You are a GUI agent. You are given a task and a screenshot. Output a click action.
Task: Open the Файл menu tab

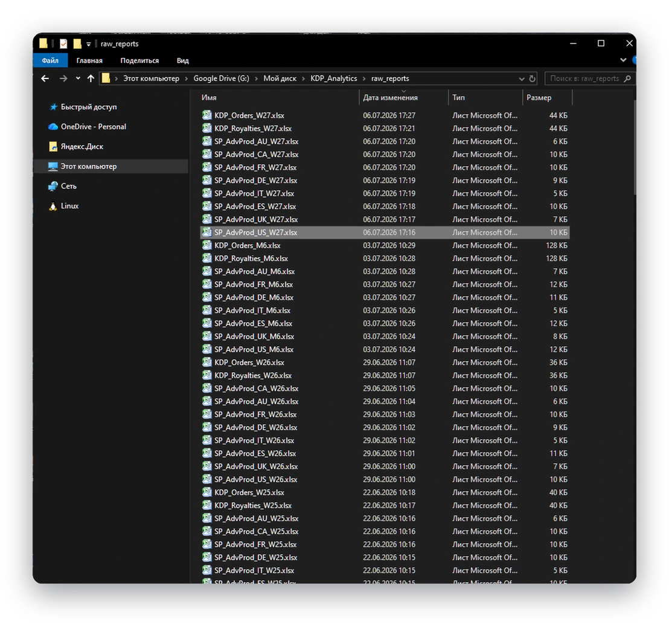[50, 60]
